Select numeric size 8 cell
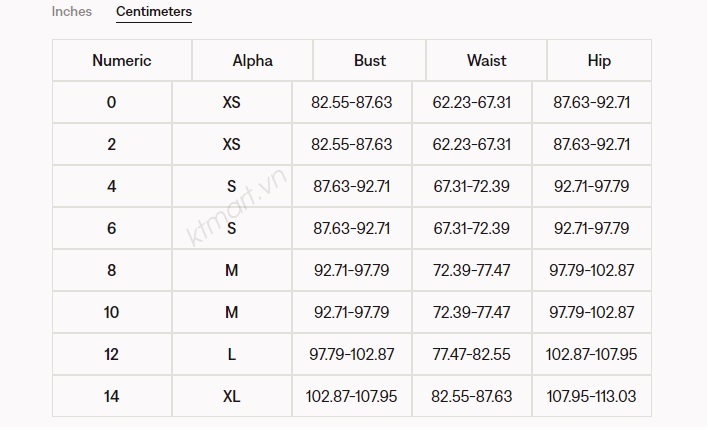 pyautogui.click(x=111, y=270)
